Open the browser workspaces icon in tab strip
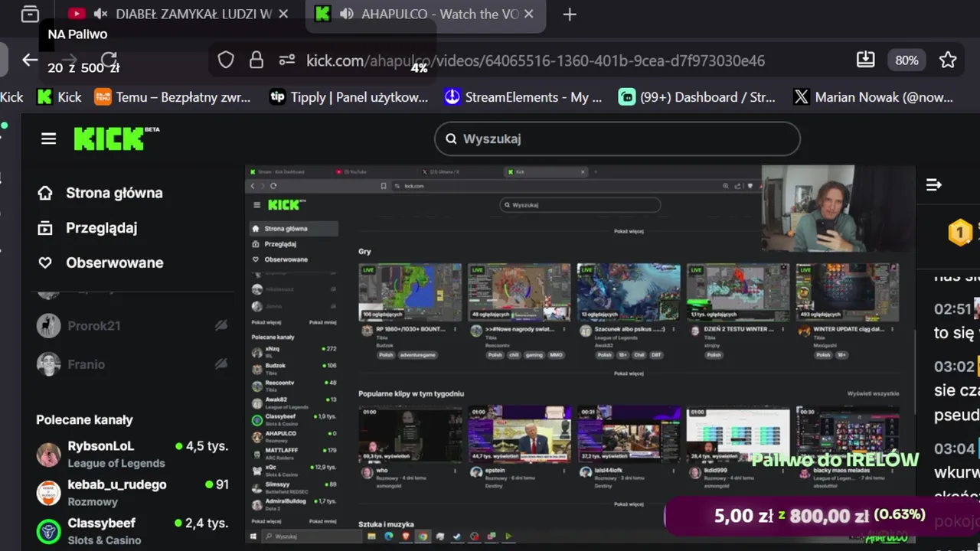Image resolution: width=980 pixels, height=551 pixels. (30, 14)
